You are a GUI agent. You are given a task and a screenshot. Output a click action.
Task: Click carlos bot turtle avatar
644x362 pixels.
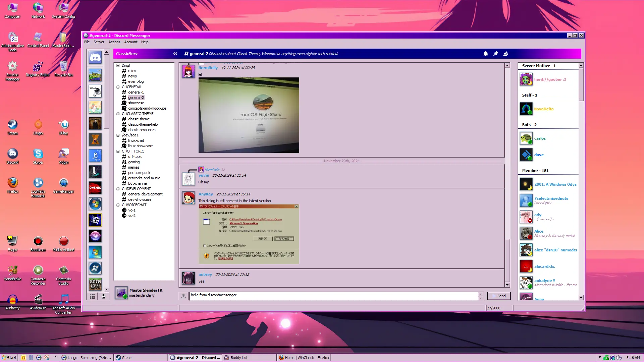click(526, 138)
